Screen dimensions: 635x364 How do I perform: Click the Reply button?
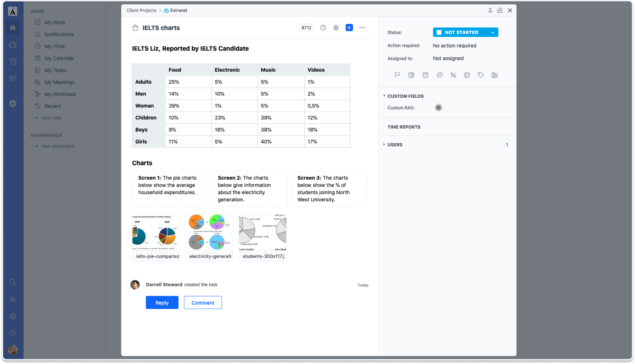[162, 303]
